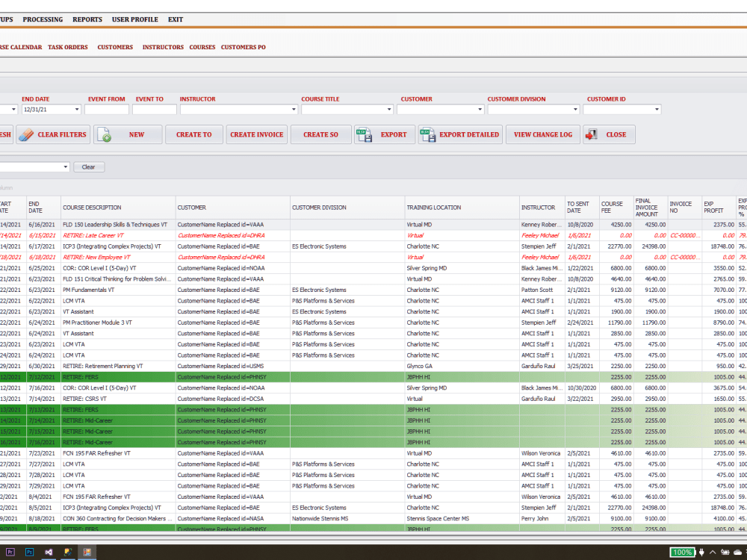The height and width of the screenshot is (560, 747).
Task: Select the Export spreadsheet icon
Action: click(x=364, y=134)
